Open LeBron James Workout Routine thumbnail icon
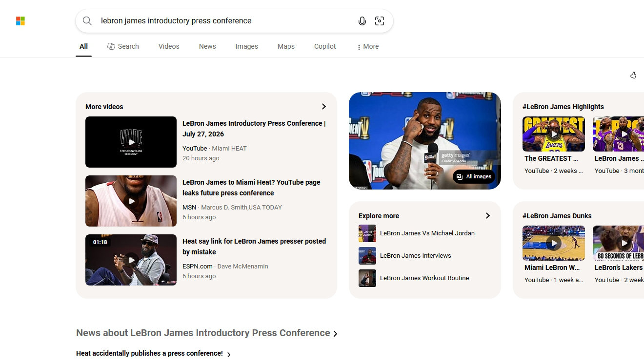The height and width of the screenshot is (362, 644). point(367,278)
